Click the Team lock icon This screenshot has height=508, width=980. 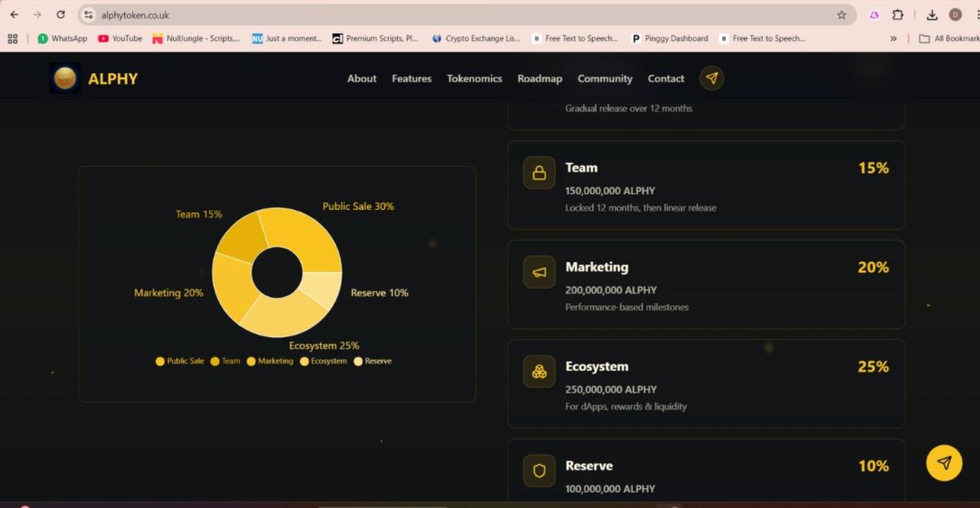[x=539, y=173]
